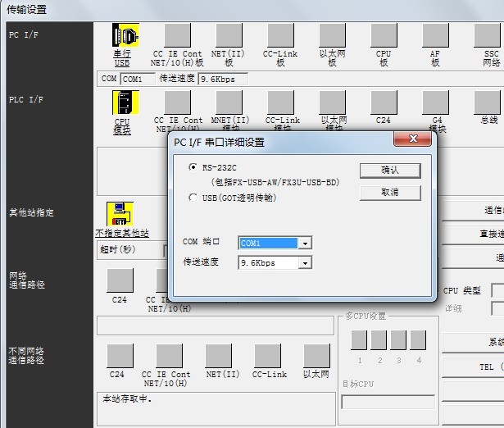Viewport: 504px width, 428px height.
Task: Choose the USB(GOT透明传输) radio option
Action: click(x=193, y=198)
